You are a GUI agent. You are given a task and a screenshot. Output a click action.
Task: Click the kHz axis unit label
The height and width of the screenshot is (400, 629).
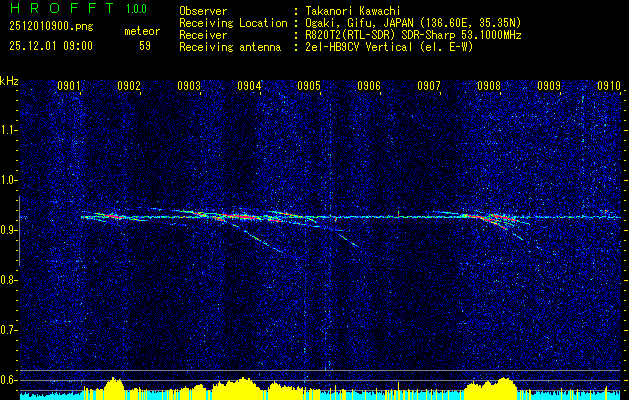[9, 81]
